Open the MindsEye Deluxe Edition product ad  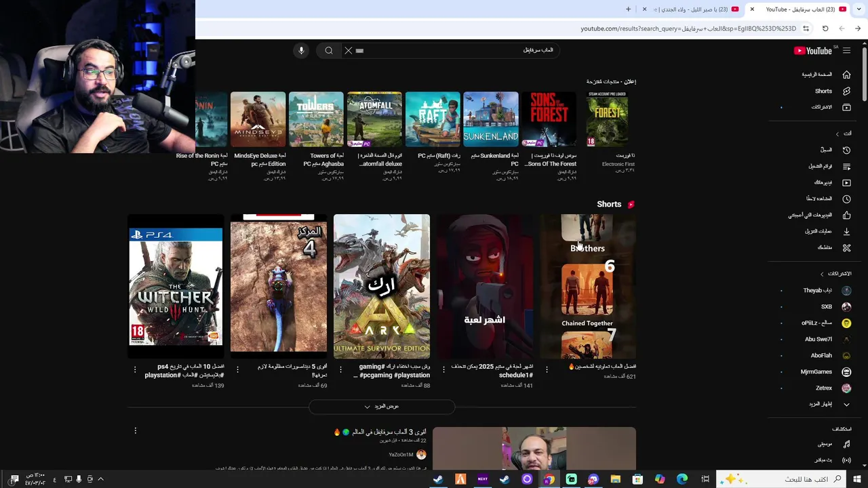tap(258, 119)
